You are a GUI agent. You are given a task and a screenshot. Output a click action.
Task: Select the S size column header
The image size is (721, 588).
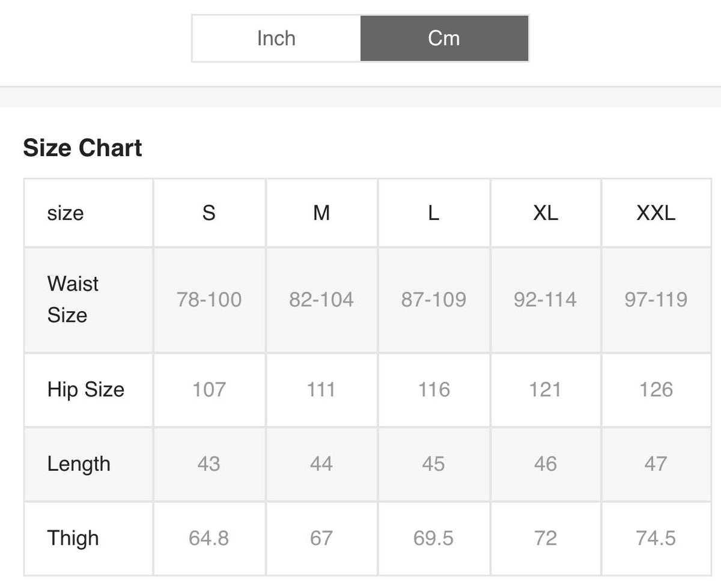tap(208, 213)
